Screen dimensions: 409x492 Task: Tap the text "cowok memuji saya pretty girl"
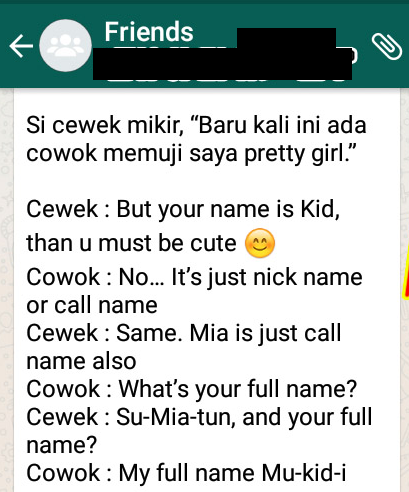[x=191, y=154]
